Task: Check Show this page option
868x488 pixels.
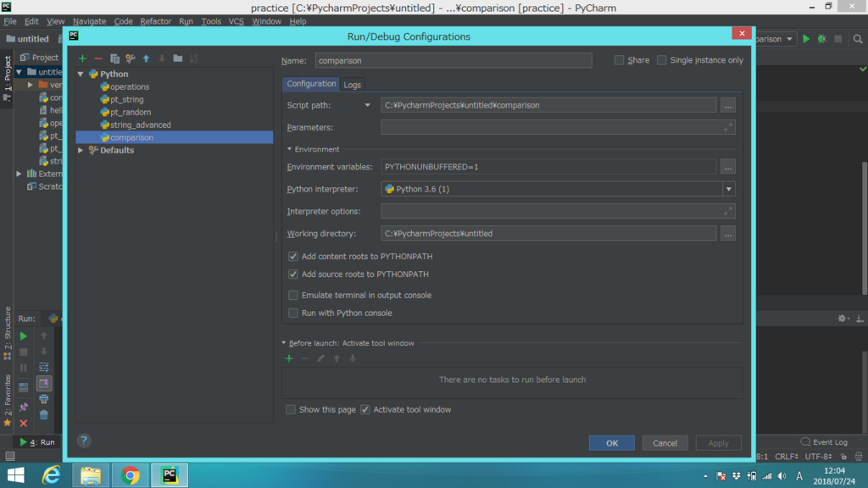Action: click(291, 409)
